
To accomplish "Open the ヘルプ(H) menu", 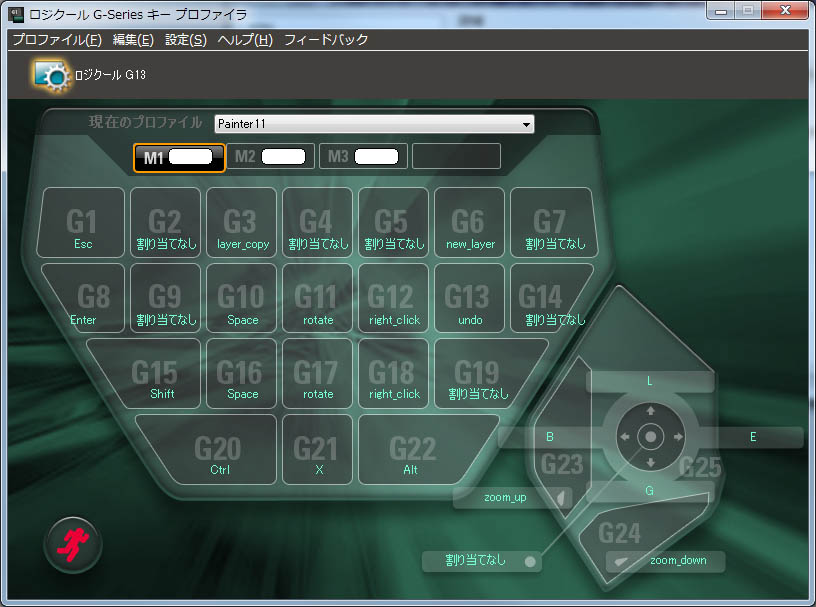I will tap(245, 40).
